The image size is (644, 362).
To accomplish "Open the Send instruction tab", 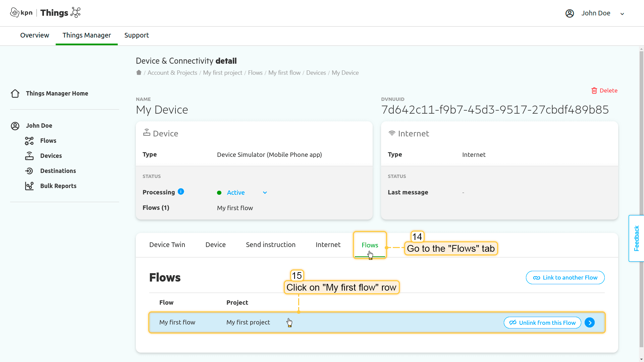I will pyautogui.click(x=270, y=245).
